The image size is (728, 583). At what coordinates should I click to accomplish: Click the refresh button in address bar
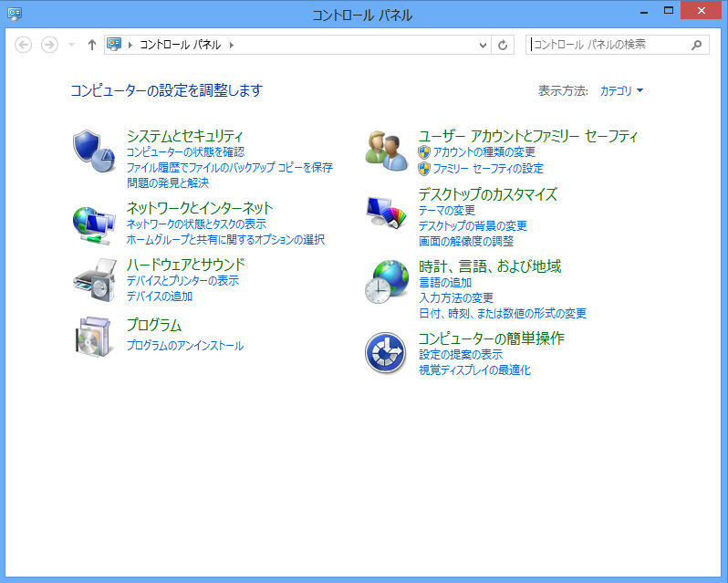click(503, 45)
